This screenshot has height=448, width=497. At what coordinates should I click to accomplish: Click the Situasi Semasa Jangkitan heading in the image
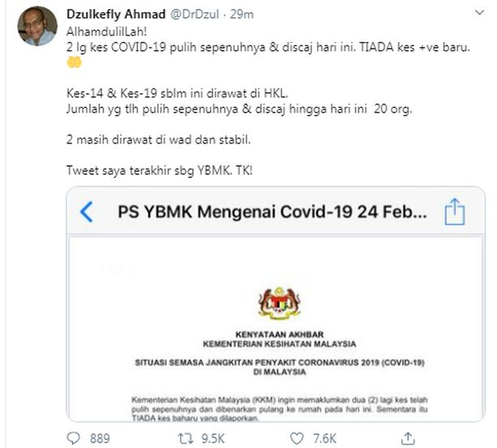[280, 367]
